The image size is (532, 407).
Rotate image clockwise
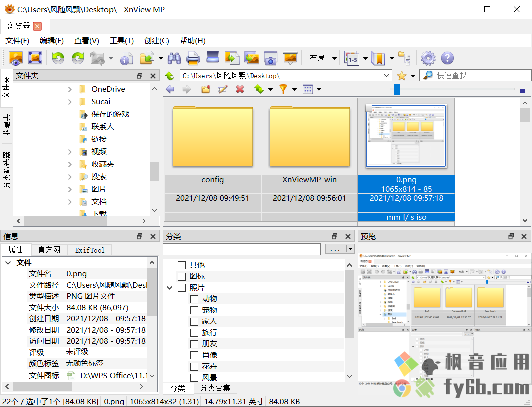click(78, 58)
